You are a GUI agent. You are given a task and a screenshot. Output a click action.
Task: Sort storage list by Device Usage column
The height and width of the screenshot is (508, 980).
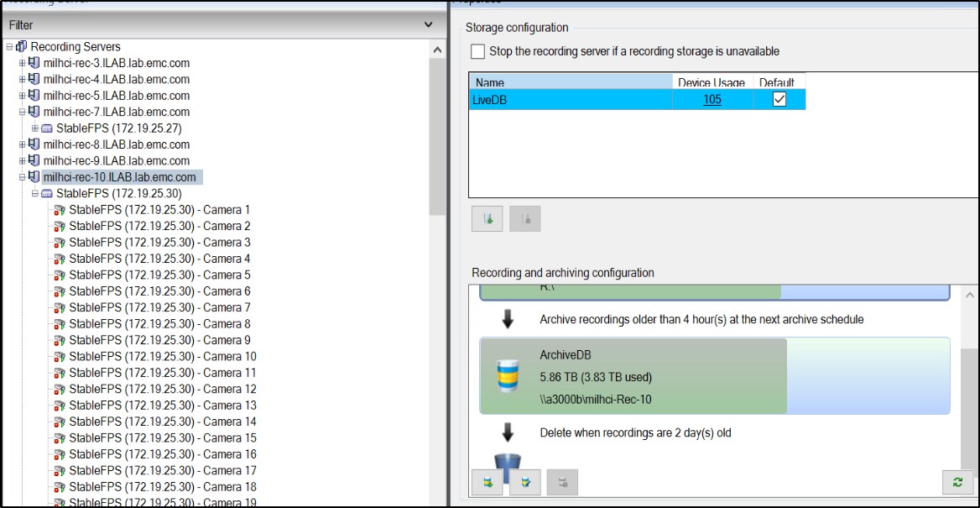712,82
